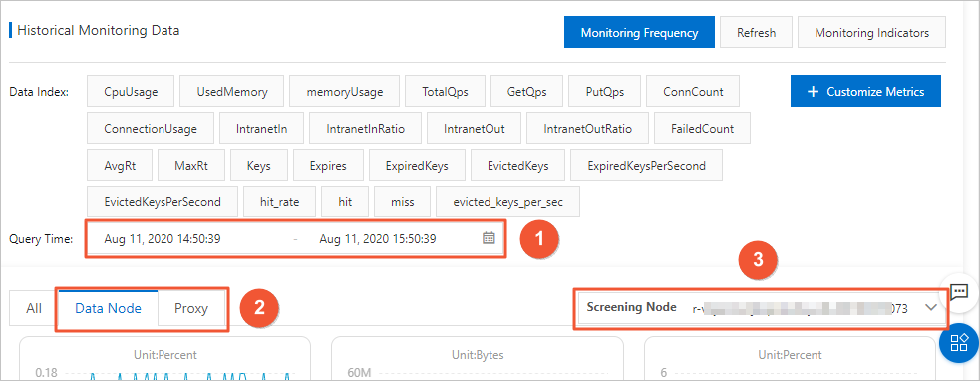Select the ConnectionUsage metric

(x=150, y=129)
